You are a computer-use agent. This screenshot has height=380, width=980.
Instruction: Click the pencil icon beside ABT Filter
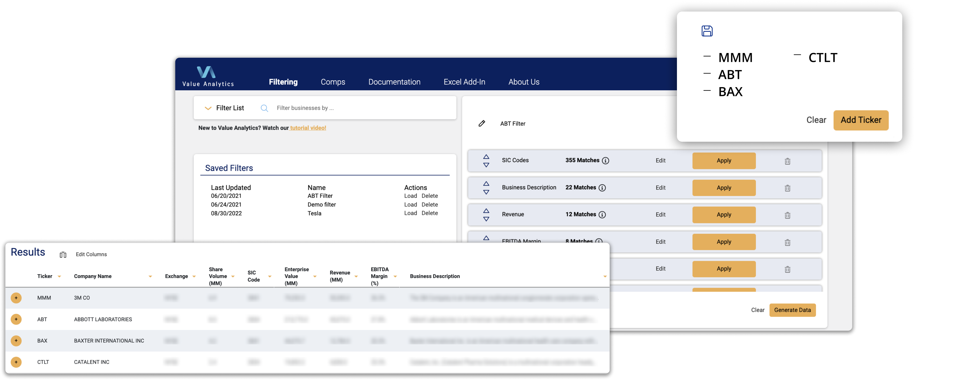click(482, 124)
